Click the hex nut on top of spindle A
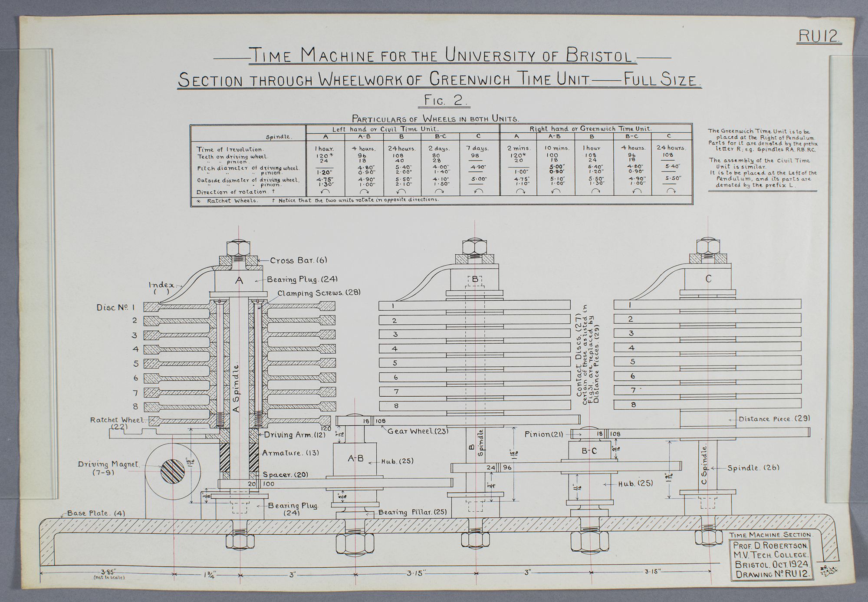Viewport: 868px width, 602px height. [x=239, y=248]
